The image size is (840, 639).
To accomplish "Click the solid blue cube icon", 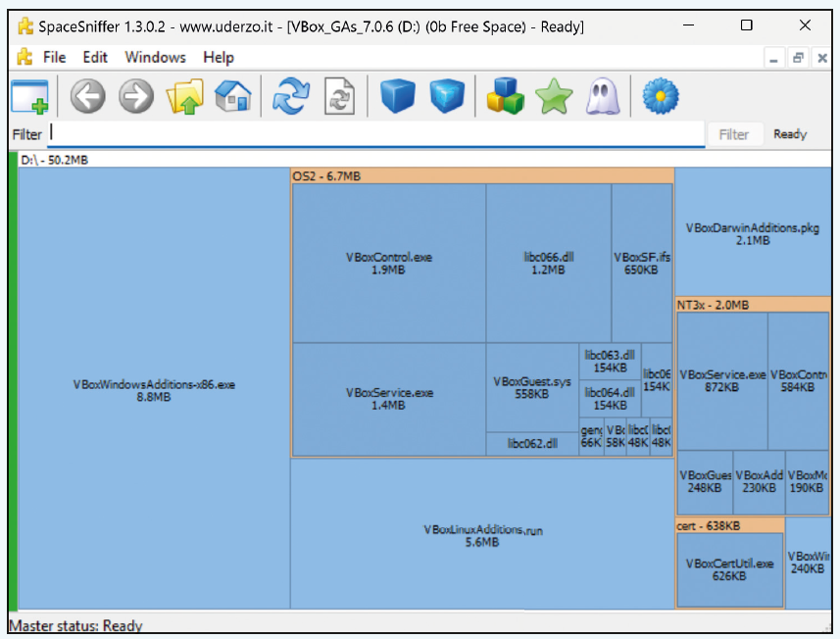I will pos(398,96).
